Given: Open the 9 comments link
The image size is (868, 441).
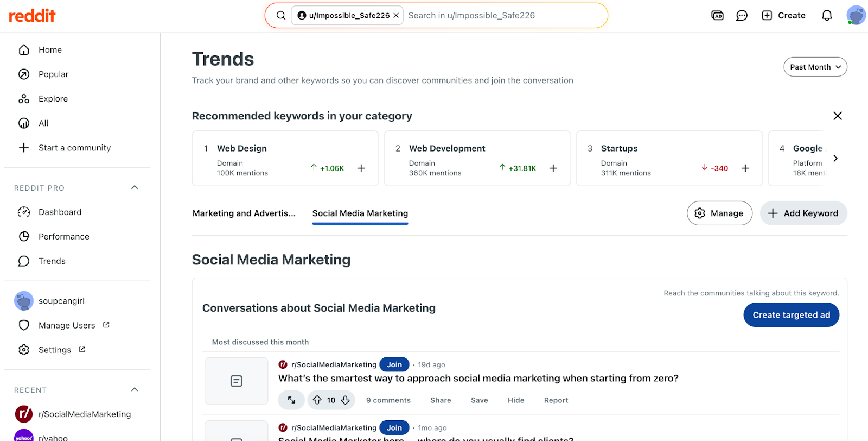Looking at the screenshot, I should (x=388, y=400).
